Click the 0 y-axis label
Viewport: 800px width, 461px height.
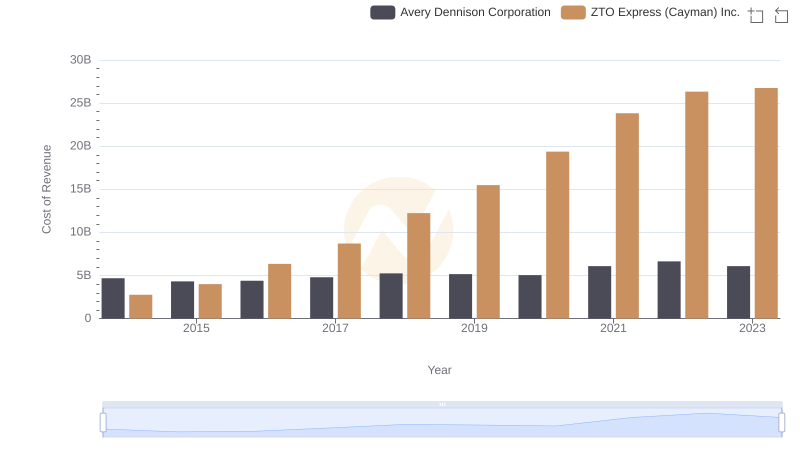tap(88, 318)
